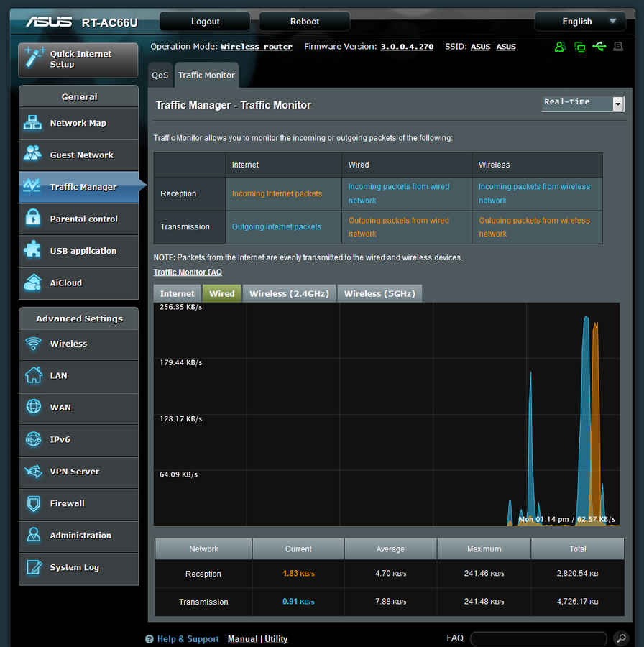This screenshot has width=644, height=647.
Task: Open the English language dropdown
Action: point(579,22)
